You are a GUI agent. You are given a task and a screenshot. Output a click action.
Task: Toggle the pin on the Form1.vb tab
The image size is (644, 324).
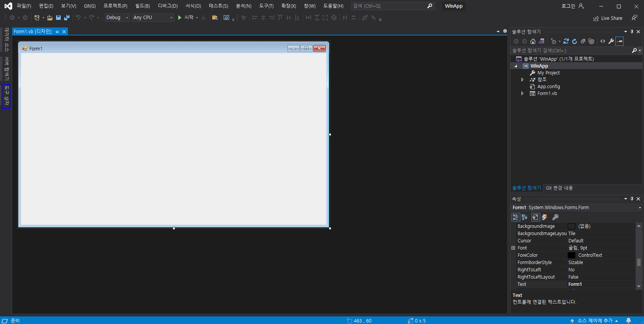click(x=57, y=32)
